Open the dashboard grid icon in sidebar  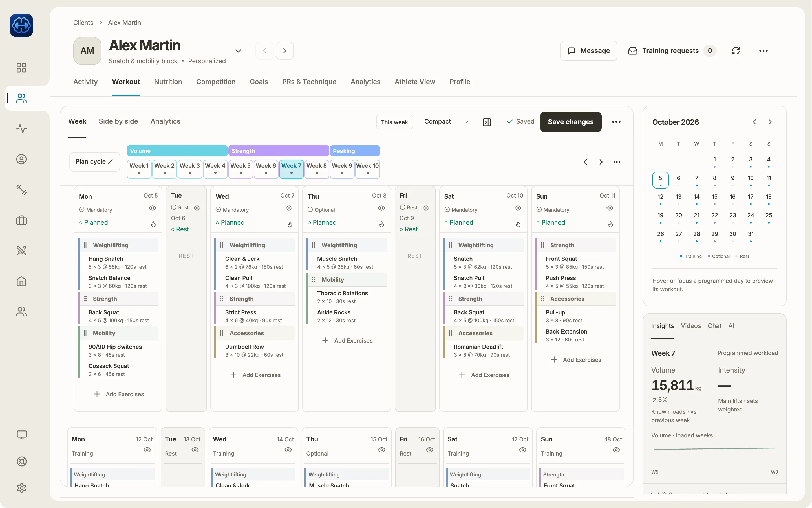point(21,68)
